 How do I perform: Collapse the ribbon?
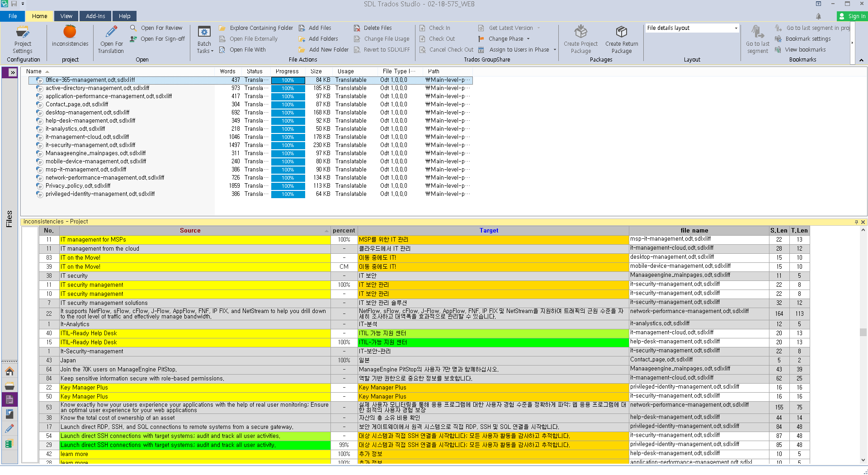click(x=861, y=60)
